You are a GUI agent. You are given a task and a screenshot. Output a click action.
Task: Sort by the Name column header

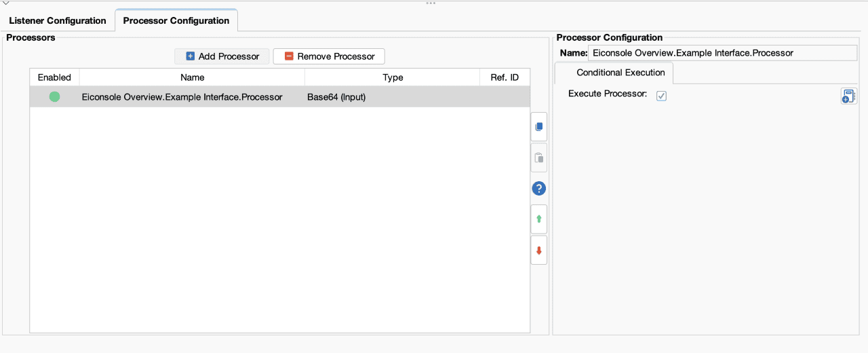[193, 77]
